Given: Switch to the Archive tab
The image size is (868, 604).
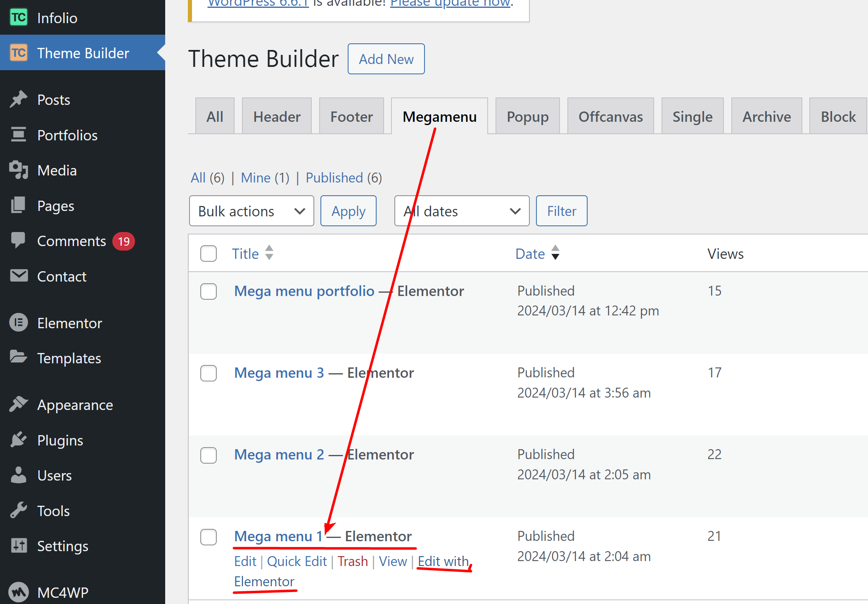Looking at the screenshot, I should 767,116.
